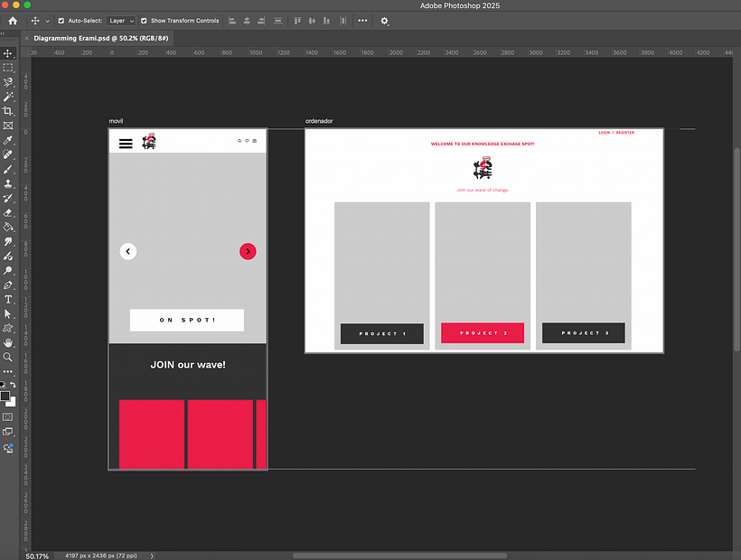741x560 pixels.
Task: Toggle the Auto-Select checkbox
Action: 61,20
